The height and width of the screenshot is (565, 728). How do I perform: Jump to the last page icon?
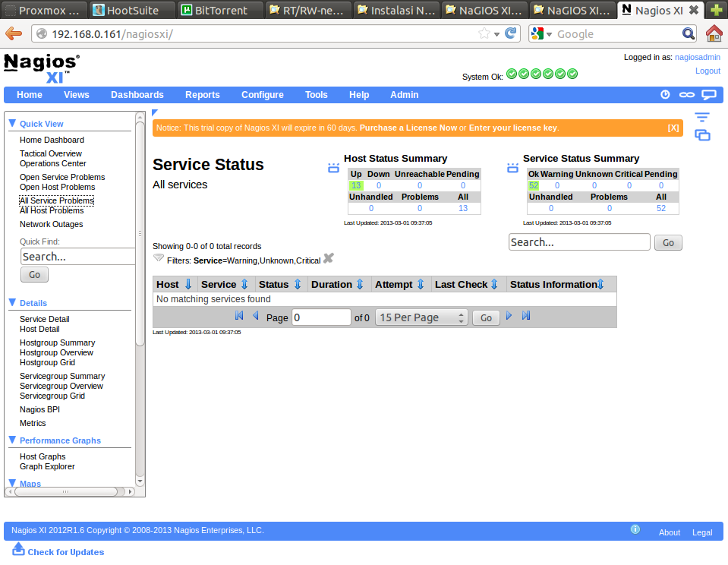click(526, 317)
